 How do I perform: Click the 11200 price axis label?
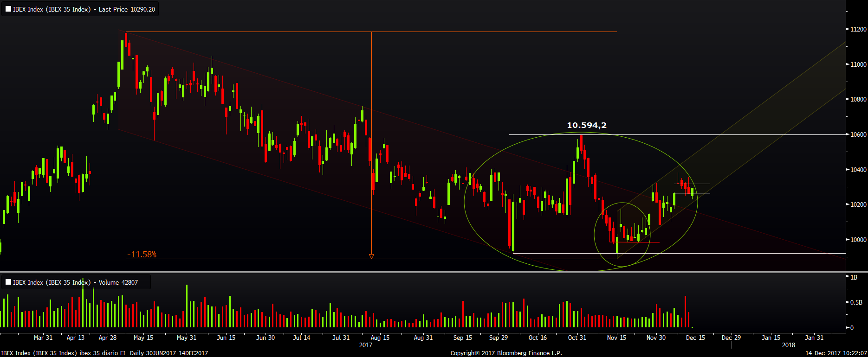pyautogui.click(x=858, y=29)
